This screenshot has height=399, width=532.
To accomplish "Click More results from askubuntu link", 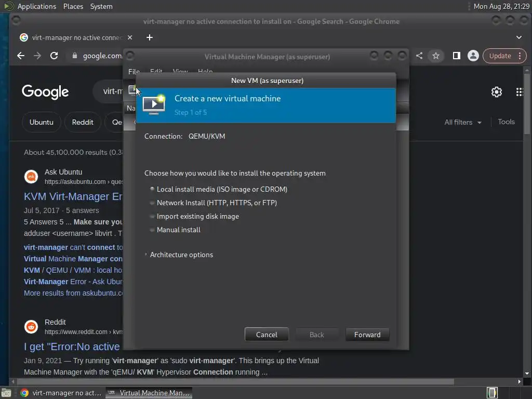I will point(73,293).
